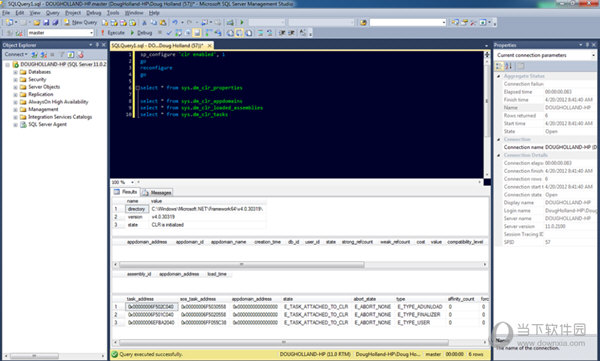
Task: Open the master database dropdown
Action: pos(91,33)
